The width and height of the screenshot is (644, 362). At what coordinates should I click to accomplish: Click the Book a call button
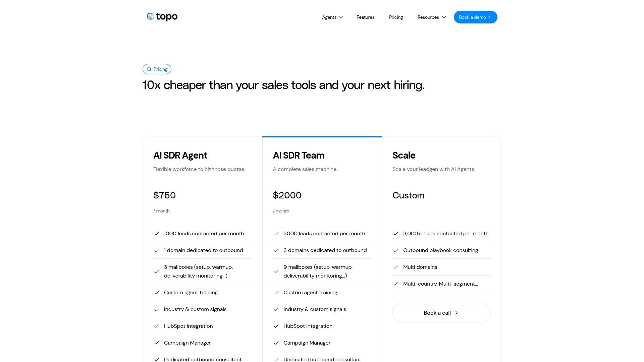[x=441, y=313]
